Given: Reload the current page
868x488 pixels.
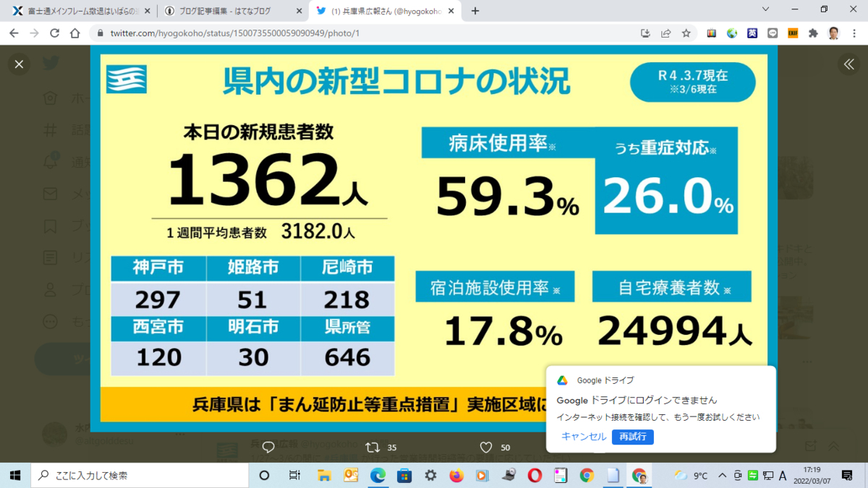Looking at the screenshot, I should coord(55,33).
